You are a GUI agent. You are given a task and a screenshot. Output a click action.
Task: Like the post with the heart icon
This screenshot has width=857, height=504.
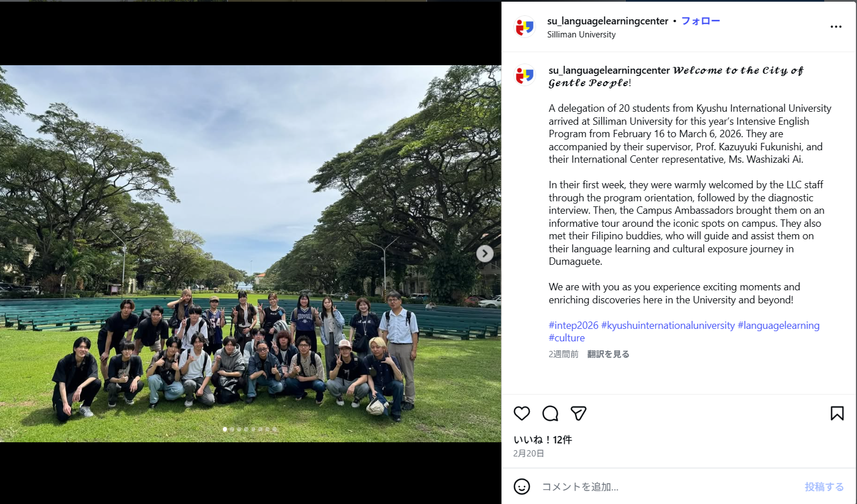point(522,413)
